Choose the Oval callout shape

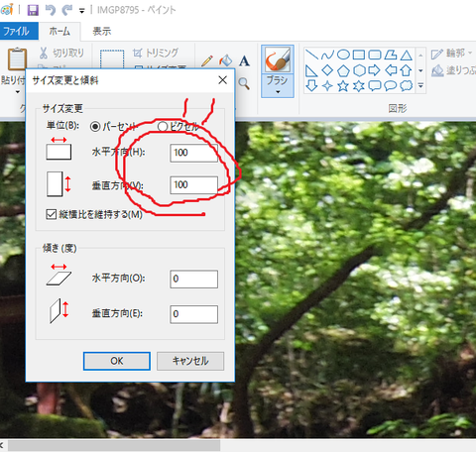391,86
